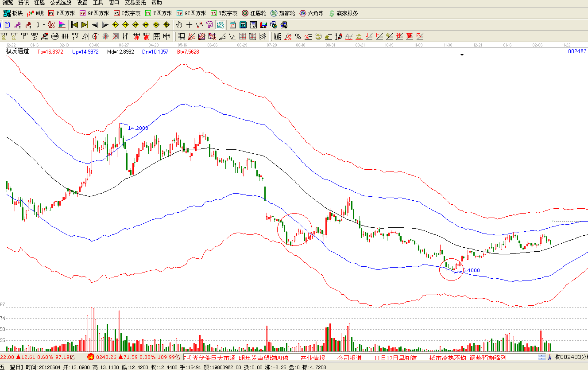Open the calculator tool in toolbar
The width and height of the screenshot is (588, 370).
pyautogui.click(x=243, y=25)
